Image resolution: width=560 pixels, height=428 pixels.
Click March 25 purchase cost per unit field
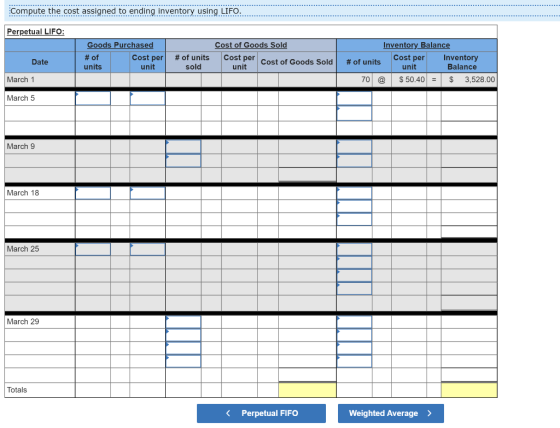(148, 249)
